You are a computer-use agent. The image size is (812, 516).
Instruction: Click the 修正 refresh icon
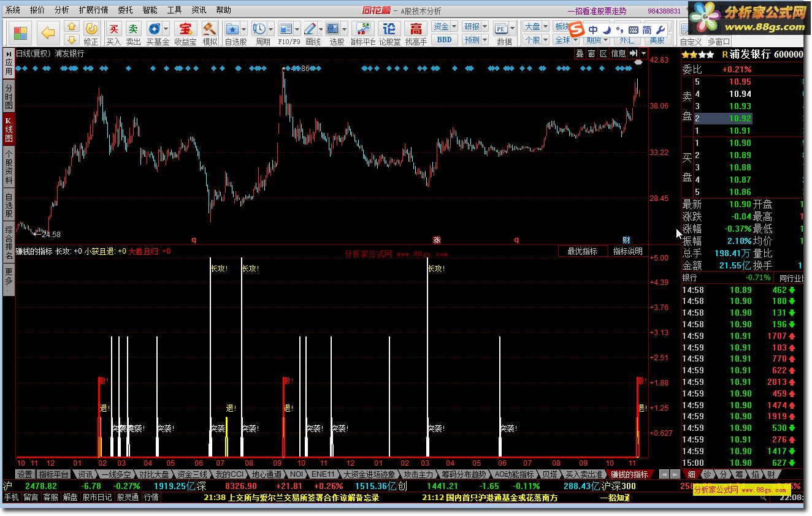click(91, 29)
